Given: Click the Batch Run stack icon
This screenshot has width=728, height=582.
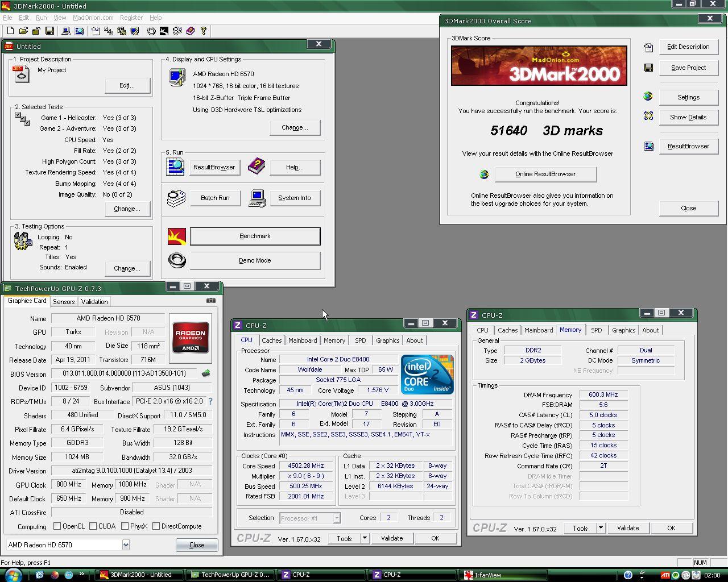Looking at the screenshot, I should click(x=176, y=198).
